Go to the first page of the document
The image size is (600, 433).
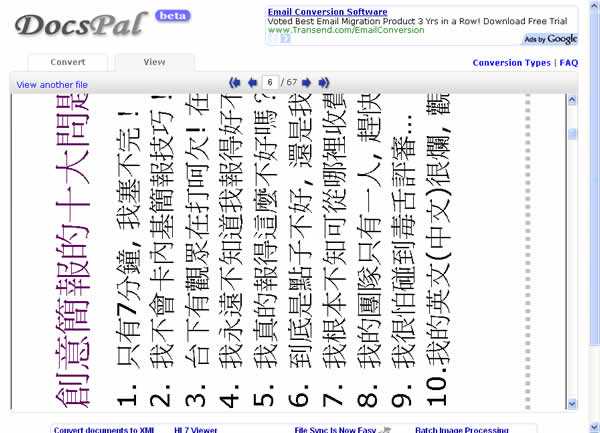pos(235,82)
